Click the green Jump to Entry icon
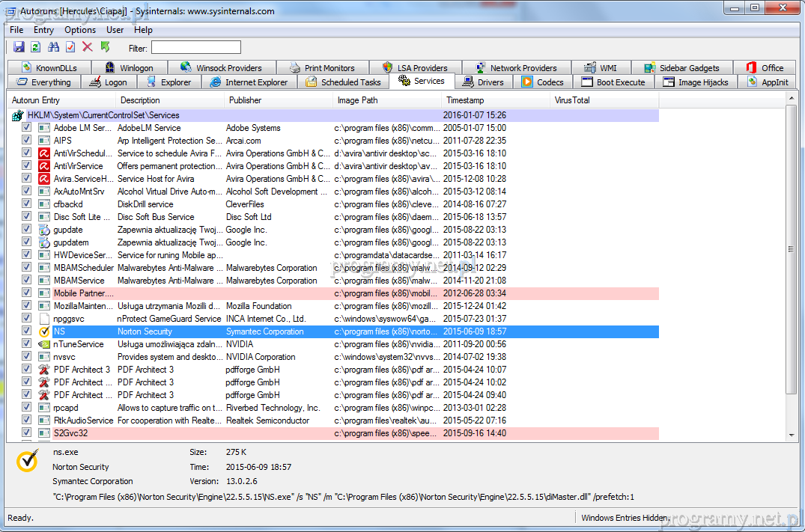 tap(105, 47)
